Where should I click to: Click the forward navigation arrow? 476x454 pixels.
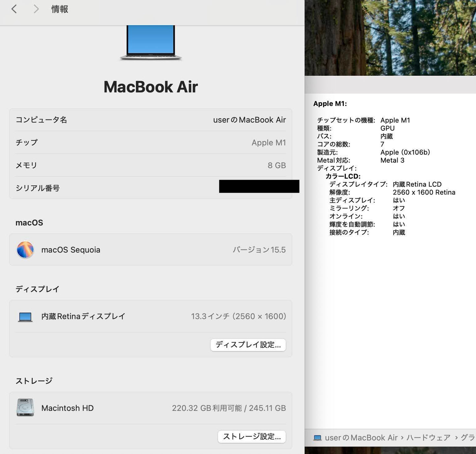point(36,9)
